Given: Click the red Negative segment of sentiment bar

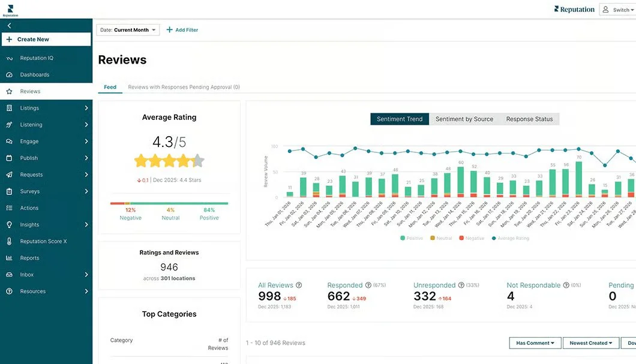Looking at the screenshot, I should tap(117, 203).
